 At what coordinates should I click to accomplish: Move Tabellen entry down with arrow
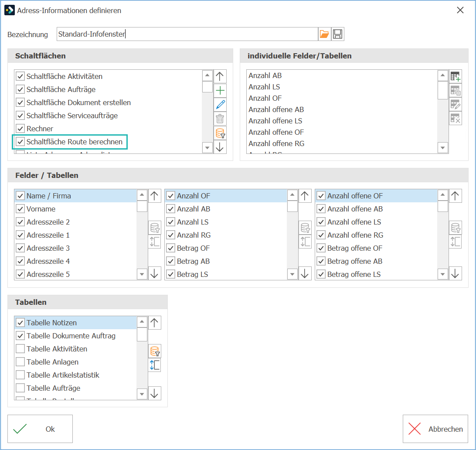pos(154,393)
